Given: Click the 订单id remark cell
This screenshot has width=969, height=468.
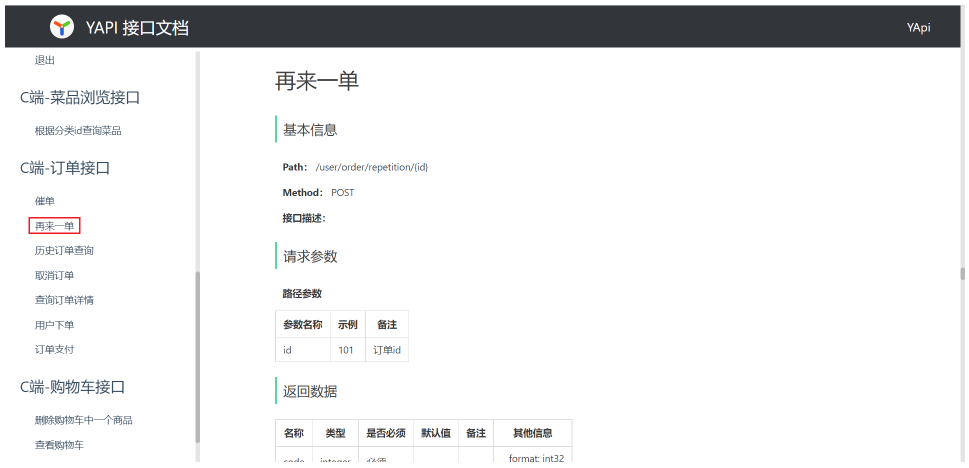Looking at the screenshot, I should point(387,350).
